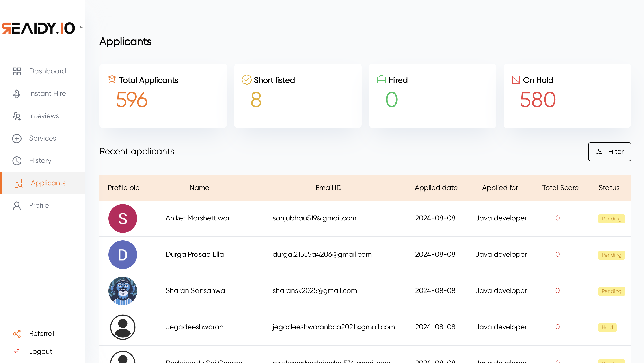Image resolution: width=644 pixels, height=363 pixels.
Task: Click the Short listed checkmark badge icon
Action: [246, 80]
